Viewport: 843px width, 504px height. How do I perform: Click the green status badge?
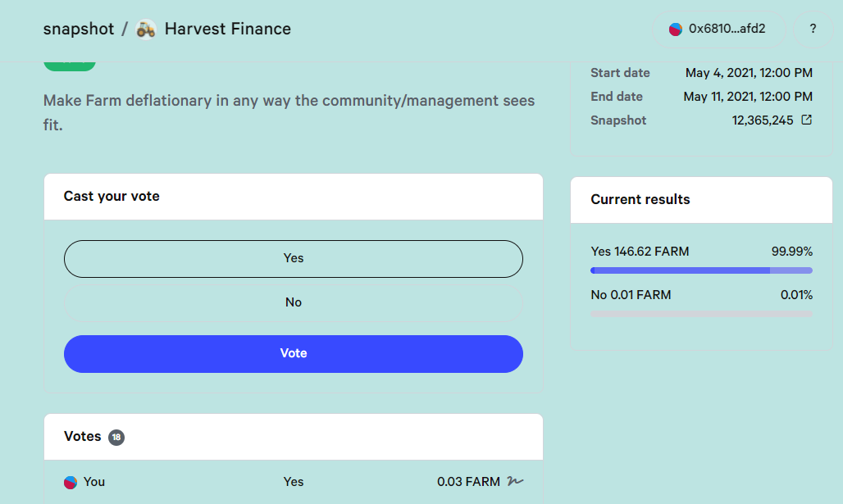(x=70, y=65)
